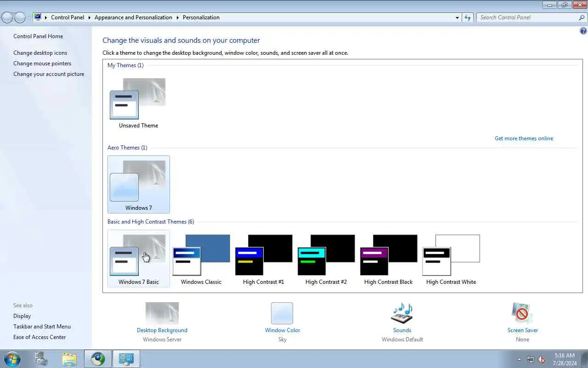
Task: Open Appearance and Personalization breadcrumb
Action: point(133,17)
